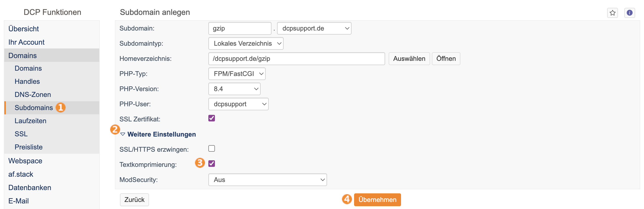Collapse the Weitere Einstellungen triangle

click(123, 134)
